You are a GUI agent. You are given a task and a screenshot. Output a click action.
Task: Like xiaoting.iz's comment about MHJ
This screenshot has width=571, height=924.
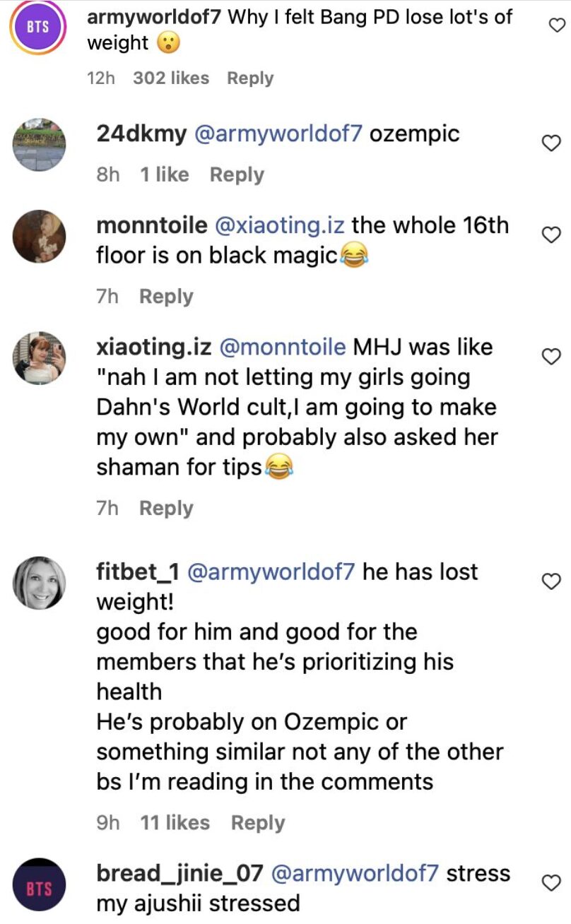click(550, 357)
